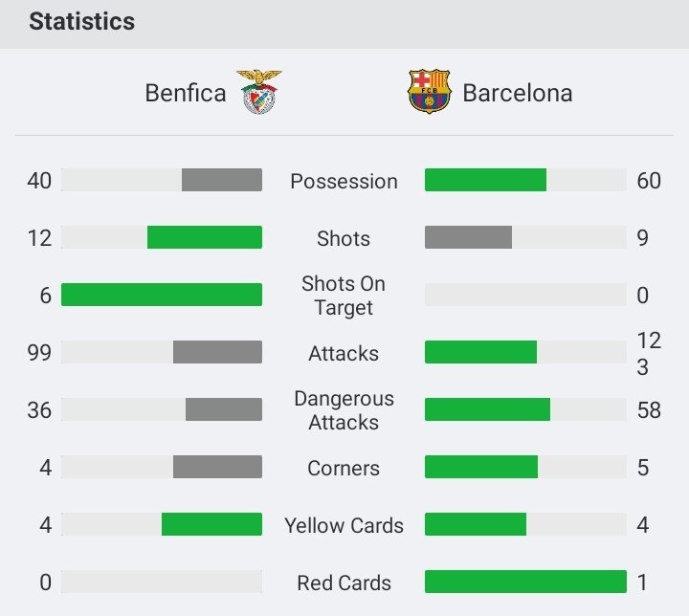Click Barcelona's full green Red Cards bar
The image size is (689, 616).
[x=525, y=582]
